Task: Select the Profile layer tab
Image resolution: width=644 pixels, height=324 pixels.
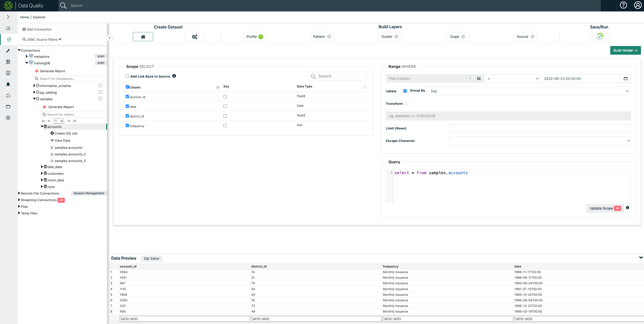Action: 254,37
